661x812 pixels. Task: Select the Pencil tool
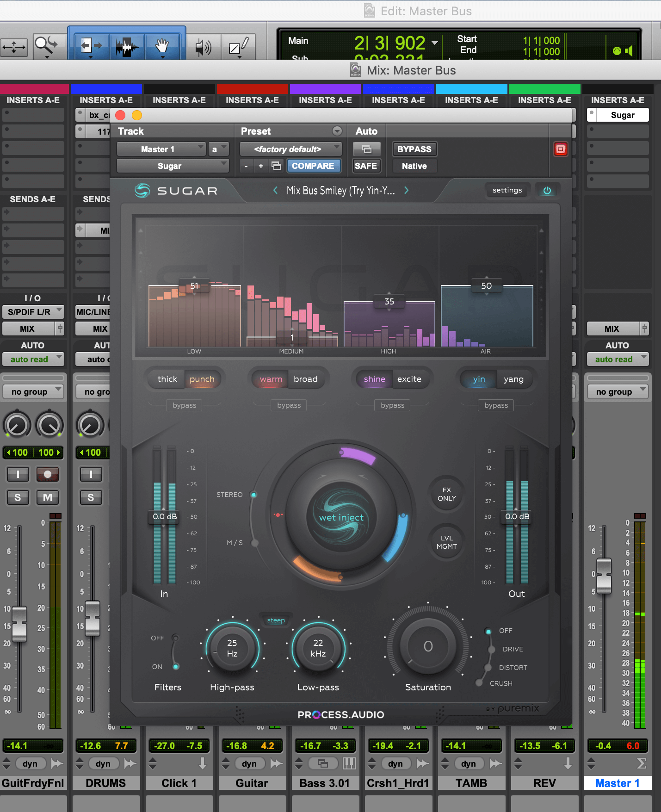pyautogui.click(x=239, y=46)
